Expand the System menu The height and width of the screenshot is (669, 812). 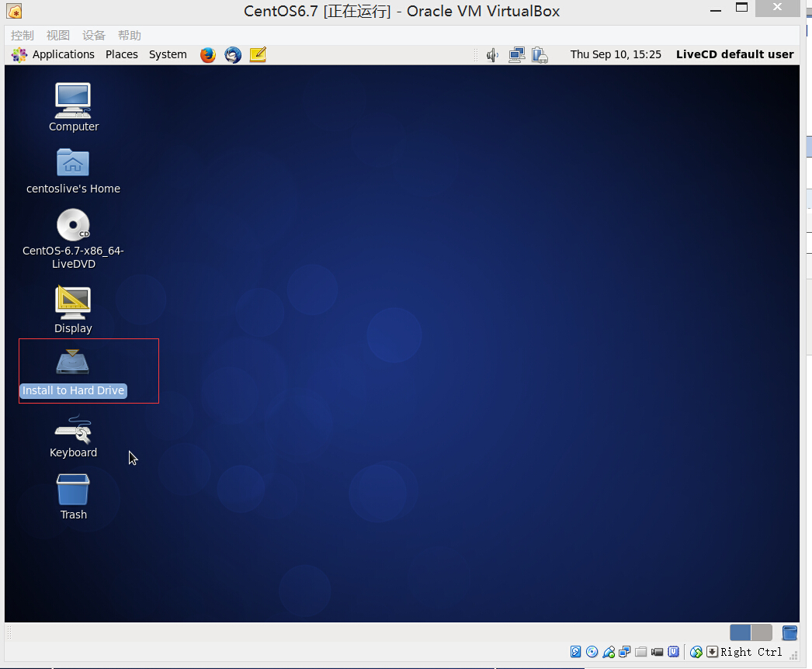coord(168,54)
